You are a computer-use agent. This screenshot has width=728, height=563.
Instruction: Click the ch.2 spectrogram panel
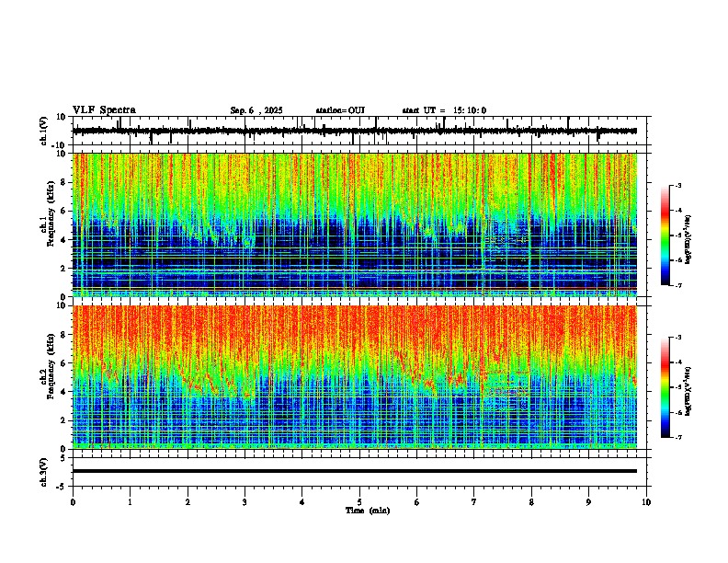coord(355,377)
